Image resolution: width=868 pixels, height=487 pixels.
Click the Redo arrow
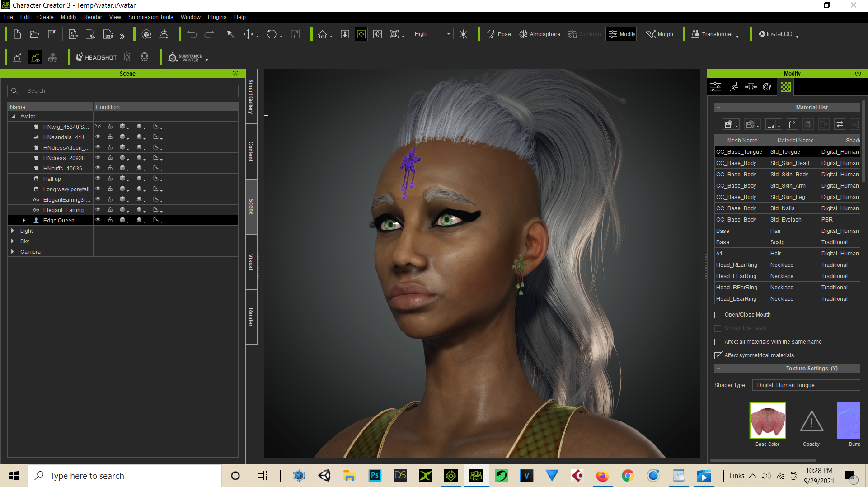click(x=209, y=34)
